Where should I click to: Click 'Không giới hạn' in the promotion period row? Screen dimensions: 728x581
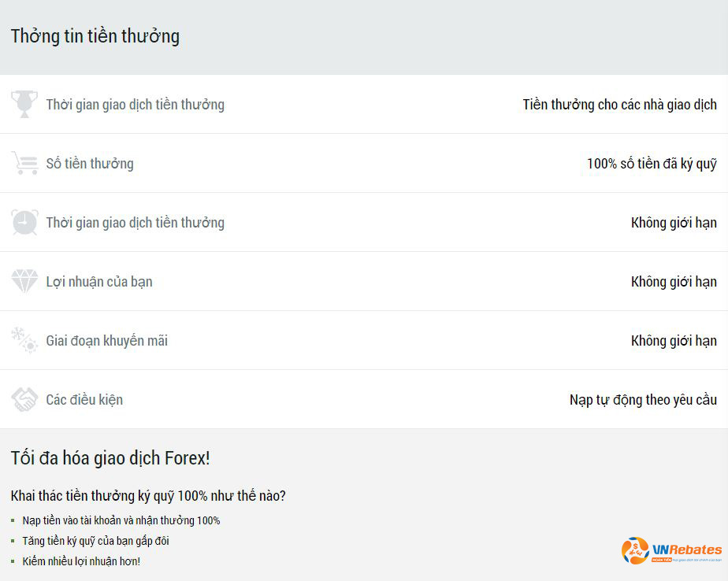coord(674,341)
